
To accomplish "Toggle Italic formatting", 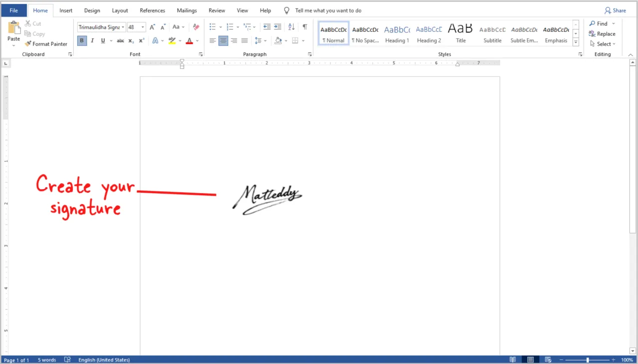I will tap(92, 41).
